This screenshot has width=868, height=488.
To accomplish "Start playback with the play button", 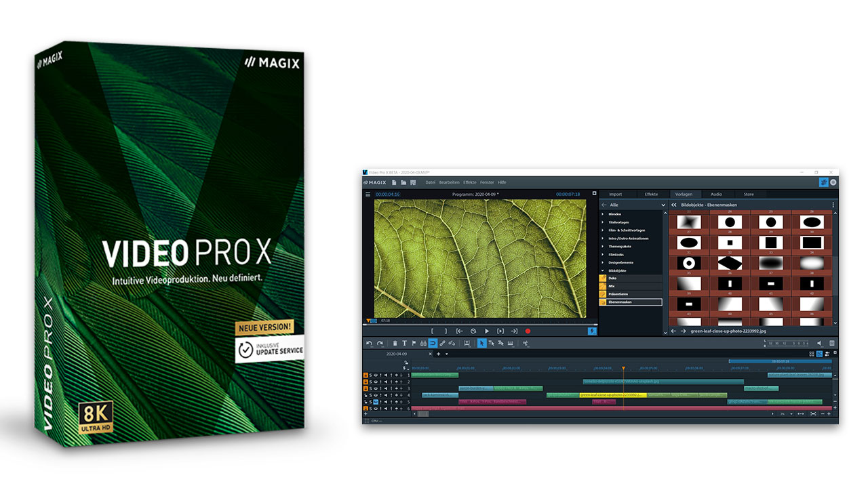I will point(486,331).
